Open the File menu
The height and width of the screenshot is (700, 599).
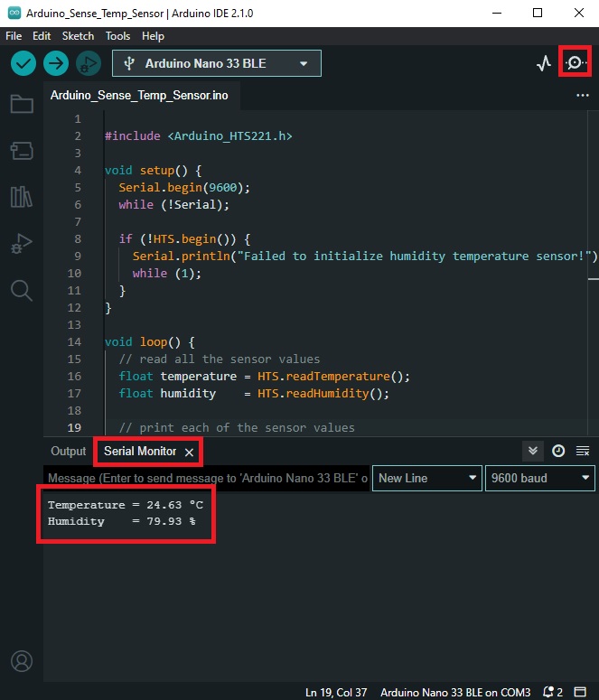(14, 36)
